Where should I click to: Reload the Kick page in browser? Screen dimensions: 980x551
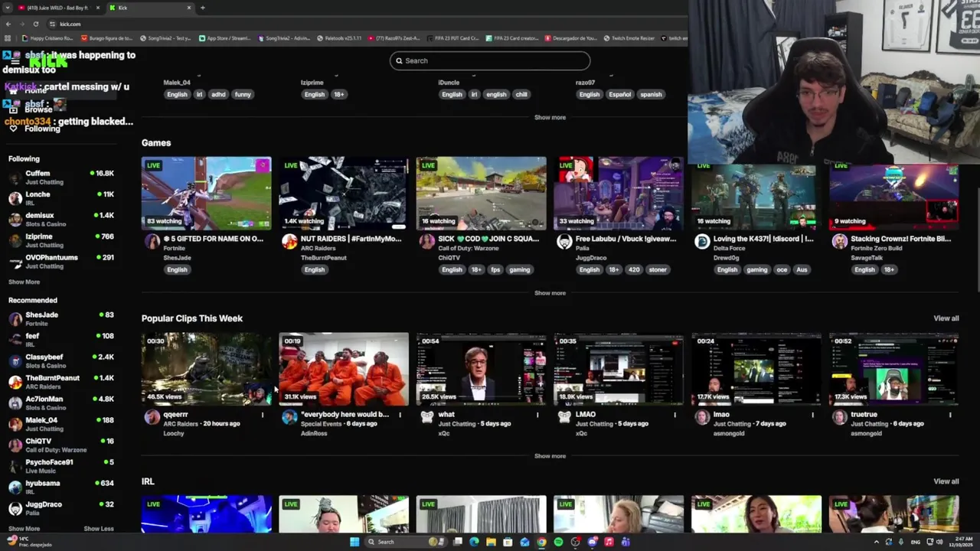coord(35,24)
